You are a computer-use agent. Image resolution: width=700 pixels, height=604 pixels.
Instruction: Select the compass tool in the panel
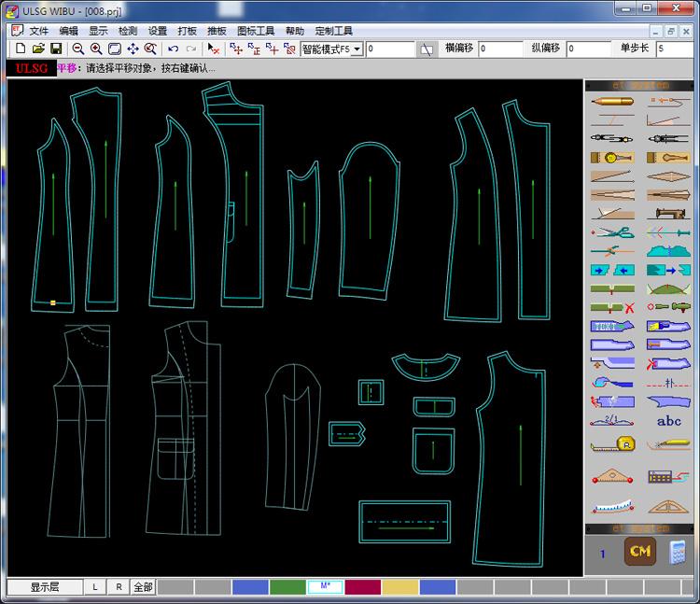612,138
